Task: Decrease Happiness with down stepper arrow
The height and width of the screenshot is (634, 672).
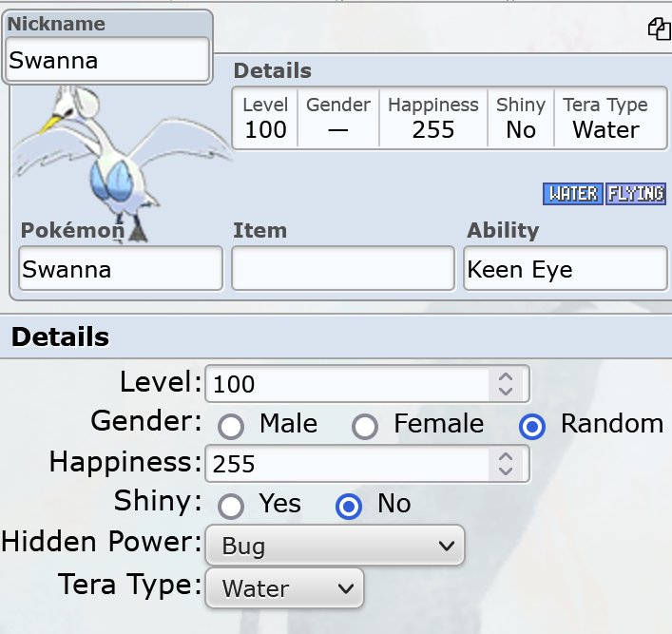Action: [x=506, y=471]
